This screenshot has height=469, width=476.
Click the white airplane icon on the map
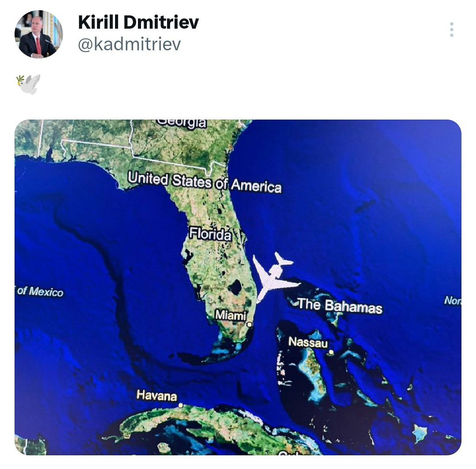(275, 277)
